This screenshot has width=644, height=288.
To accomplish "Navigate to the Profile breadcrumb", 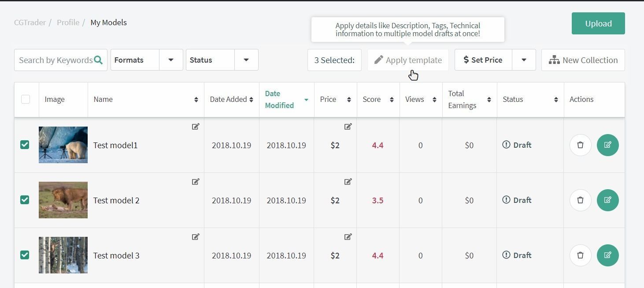I will (68, 22).
